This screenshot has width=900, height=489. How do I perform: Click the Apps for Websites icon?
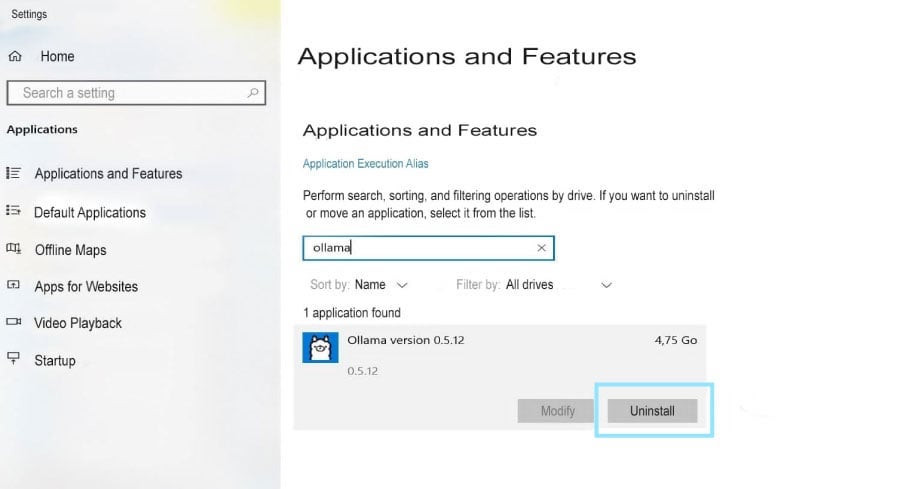click(x=13, y=285)
